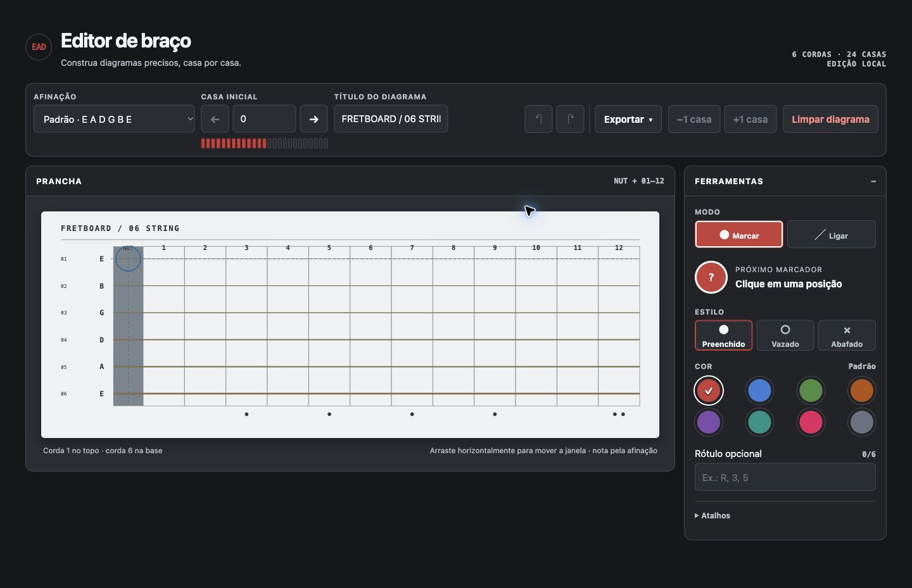This screenshot has width=912, height=588.
Task: Focus the Casa inicial number field
Action: coord(264,119)
